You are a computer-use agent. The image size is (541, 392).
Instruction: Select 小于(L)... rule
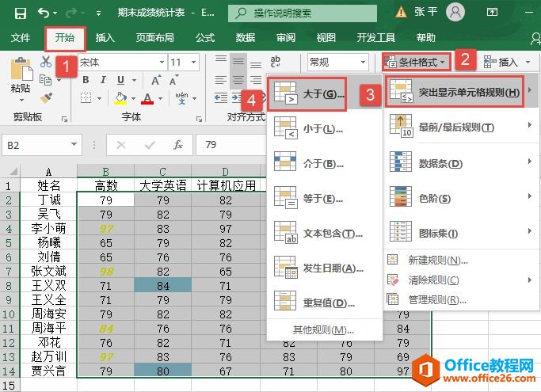[x=324, y=129]
